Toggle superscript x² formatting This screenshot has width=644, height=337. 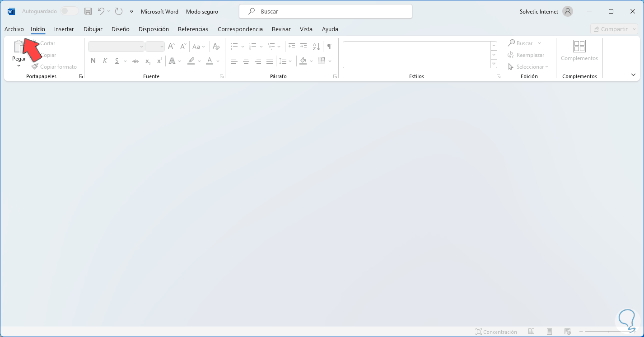[x=159, y=61]
